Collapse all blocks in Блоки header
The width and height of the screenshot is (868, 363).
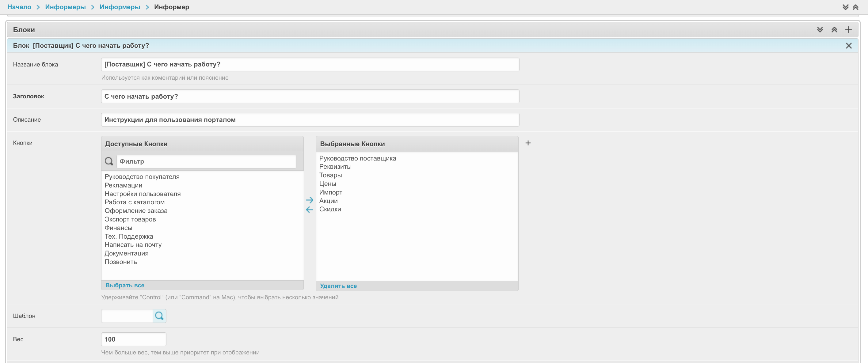tap(834, 30)
